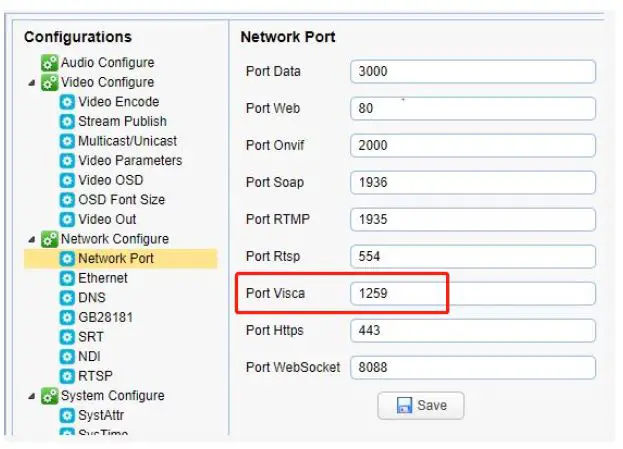This screenshot has width=623, height=449.
Task: Click the gear icon beside SRT
Action: 67,337
